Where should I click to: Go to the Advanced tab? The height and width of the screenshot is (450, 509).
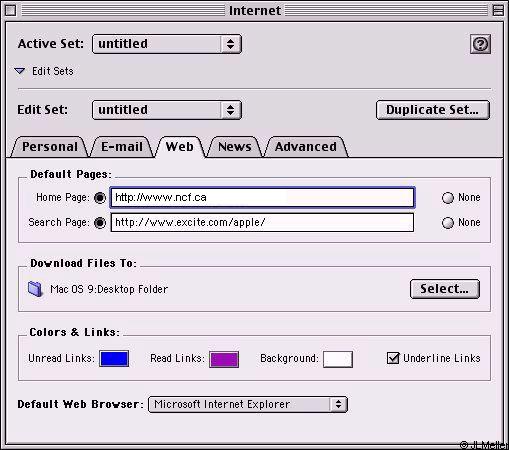point(306,147)
